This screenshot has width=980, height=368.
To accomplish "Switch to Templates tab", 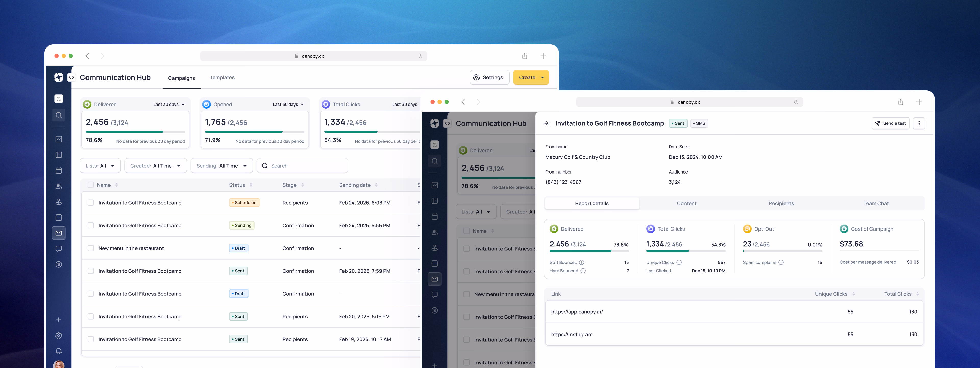I will (x=222, y=77).
